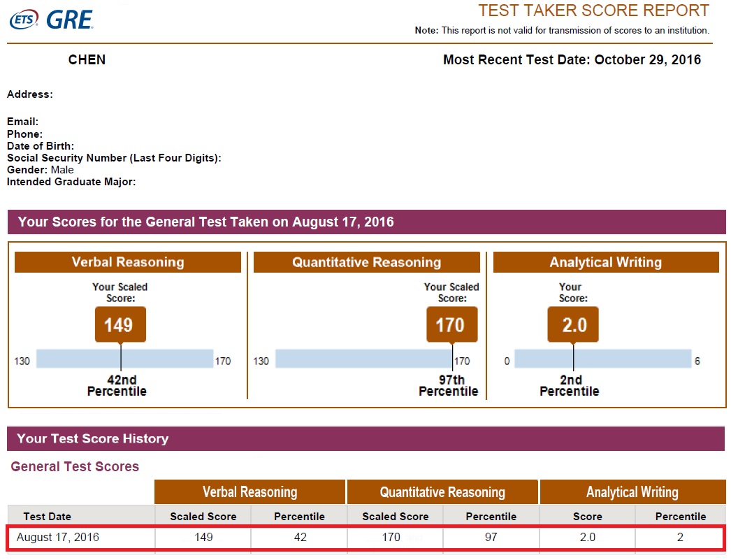
Task: Click the Analytical Writing Percentile column header
Action: (681, 517)
